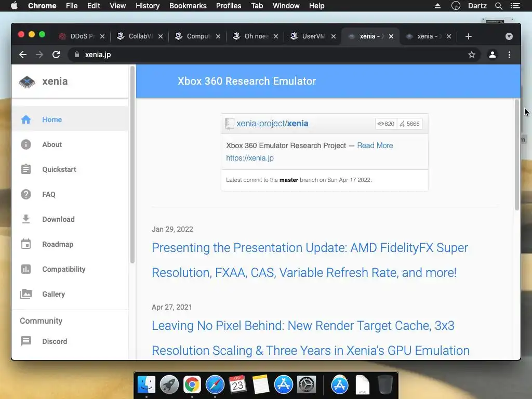
Task: Open the Bookmarks menu
Action: pyautogui.click(x=188, y=6)
